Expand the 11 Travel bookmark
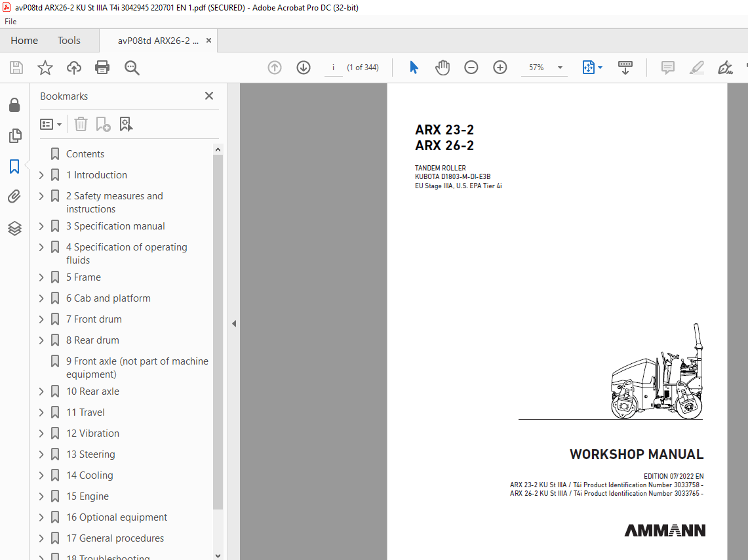This screenshot has height=560, width=748. coord(41,412)
